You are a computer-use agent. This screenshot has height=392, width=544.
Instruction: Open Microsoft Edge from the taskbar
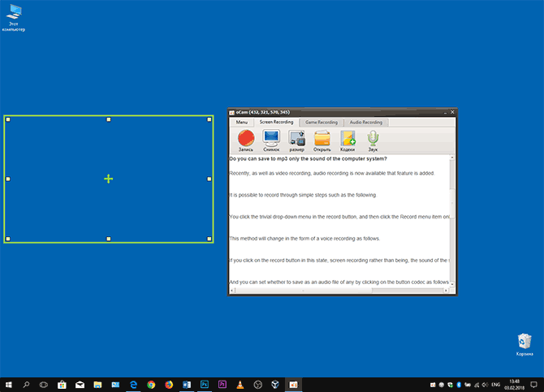tap(133, 385)
